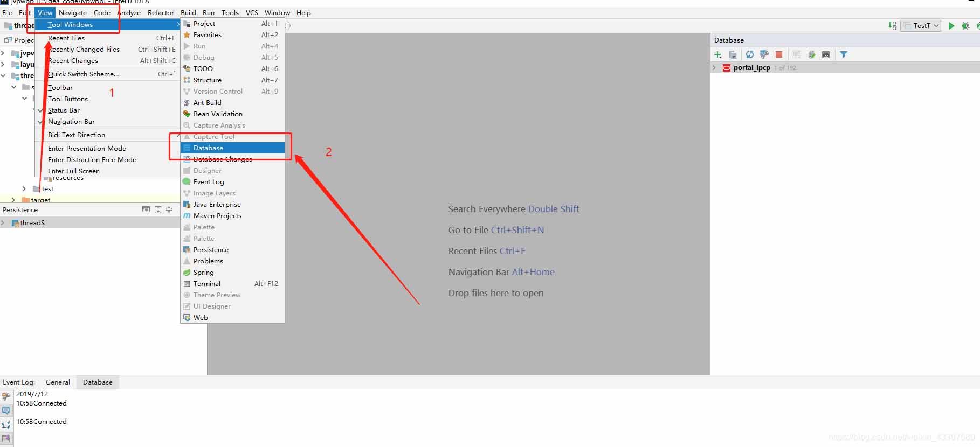
Task: Open the Bidi Text Direction submenu
Action: [x=107, y=135]
